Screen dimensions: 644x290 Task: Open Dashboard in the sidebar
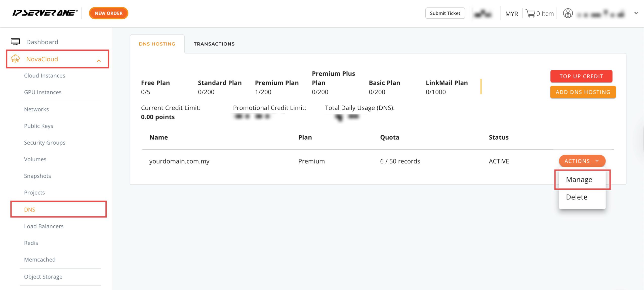coord(42,42)
